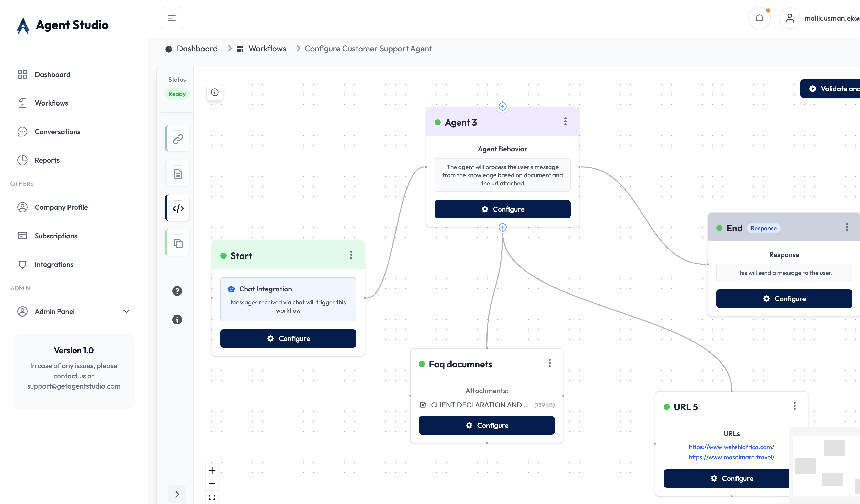
Task: Expand the Admin Panel dropdown
Action: point(126,311)
